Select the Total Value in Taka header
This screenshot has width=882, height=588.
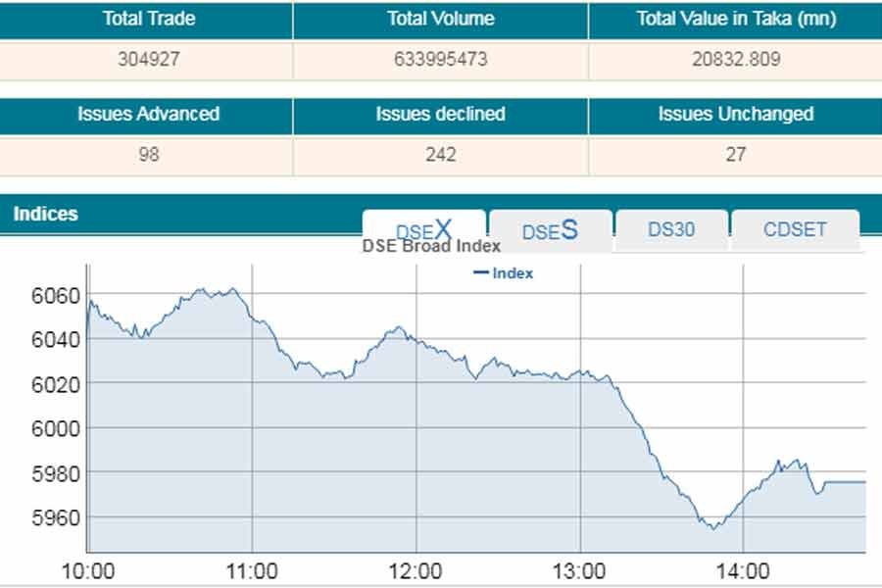point(735,19)
